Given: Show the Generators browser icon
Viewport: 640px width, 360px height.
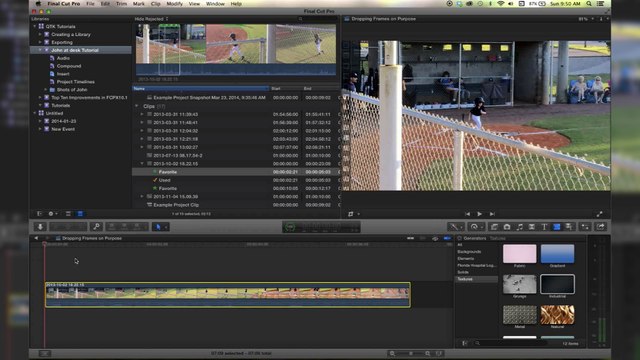Looking at the screenshot, I should (x=557, y=227).
